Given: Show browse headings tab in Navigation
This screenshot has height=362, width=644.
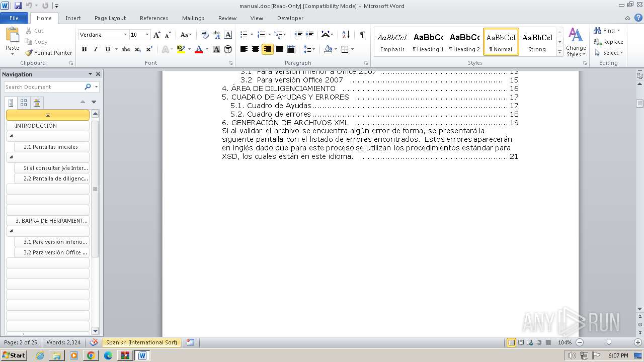Looking at the screenshot, I should point(11,103).
